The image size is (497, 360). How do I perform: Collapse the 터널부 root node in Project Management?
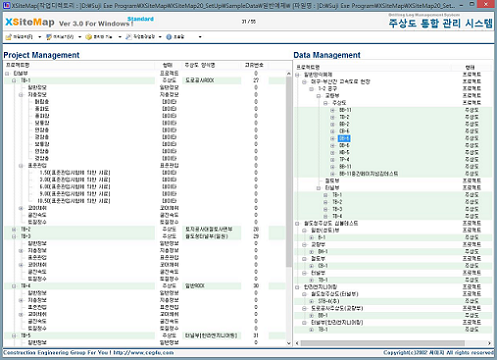(7, 73)
